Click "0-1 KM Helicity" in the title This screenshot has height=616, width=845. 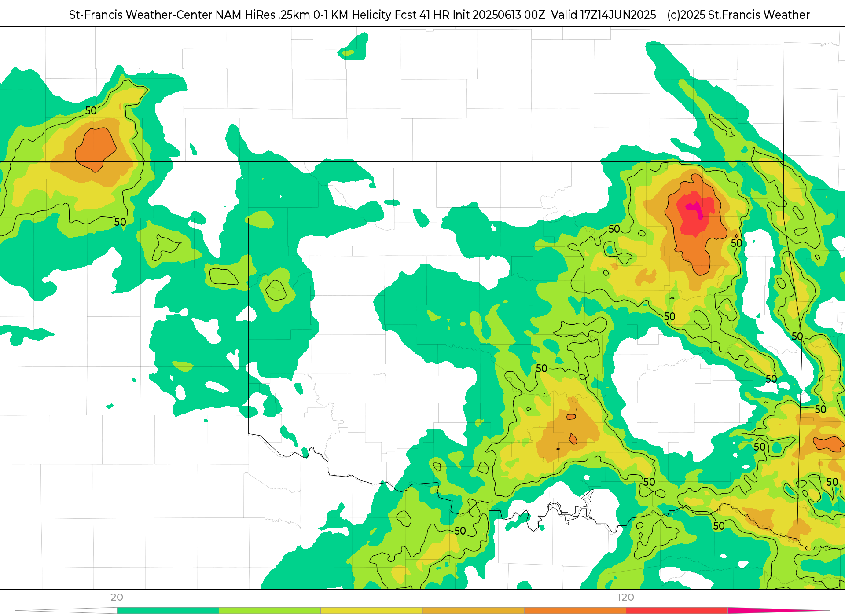coord(352,15)
